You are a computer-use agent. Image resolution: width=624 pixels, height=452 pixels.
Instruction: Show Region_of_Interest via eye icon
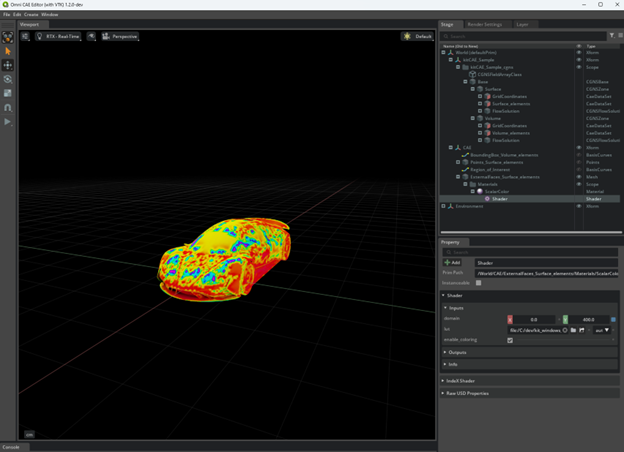579,170
